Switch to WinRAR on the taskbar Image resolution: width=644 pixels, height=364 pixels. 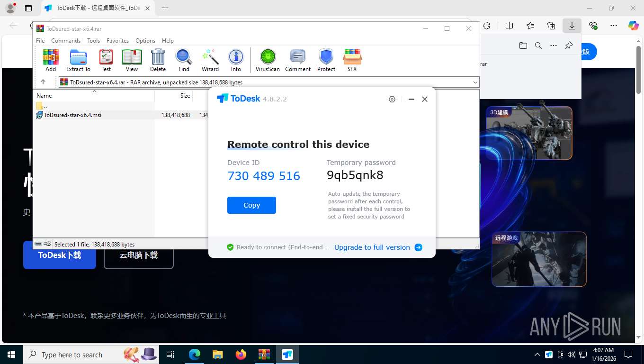pos(264,355)
